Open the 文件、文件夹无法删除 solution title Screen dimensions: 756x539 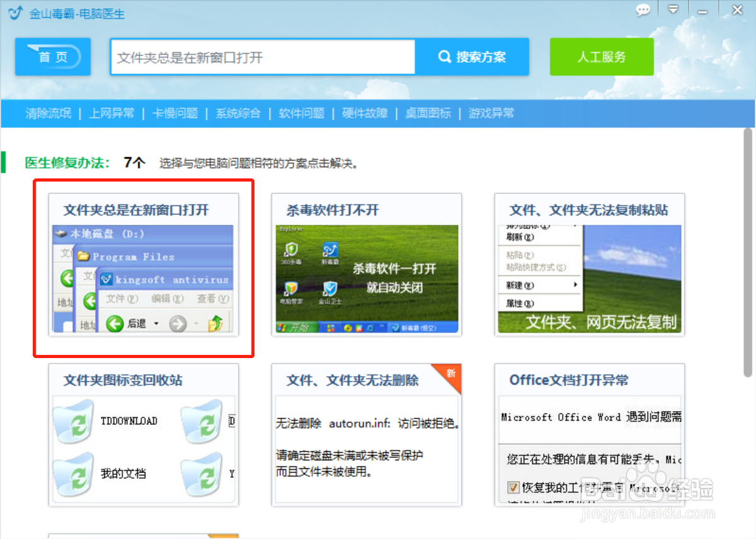tap(352, 381)
